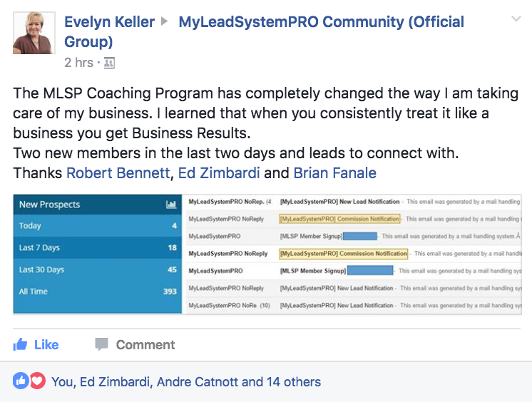Open the attached prospects screenshot image
The image size is (532, 402).
pyautogui.click(x=267, y=254)
